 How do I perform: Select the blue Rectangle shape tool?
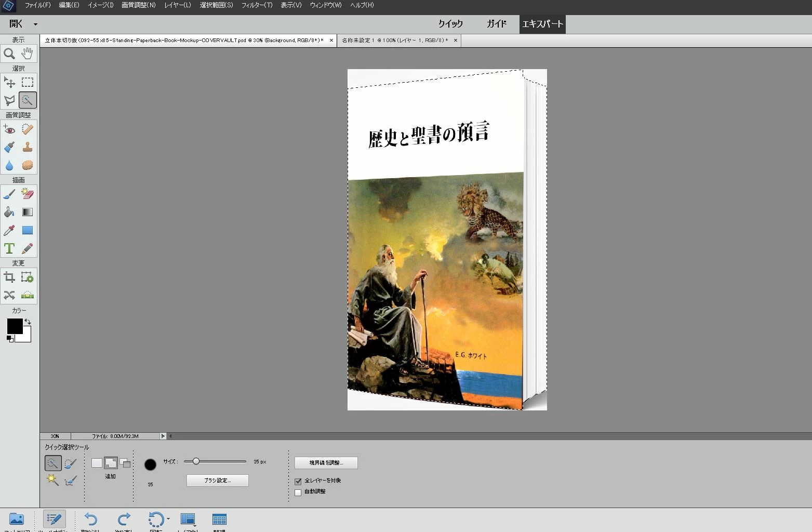(27, 230)
